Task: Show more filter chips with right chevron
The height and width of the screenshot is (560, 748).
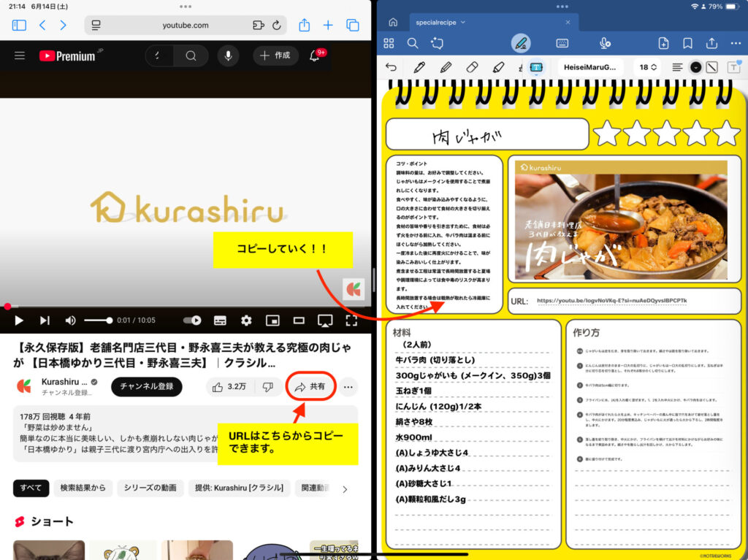Action: click(345, 489)
